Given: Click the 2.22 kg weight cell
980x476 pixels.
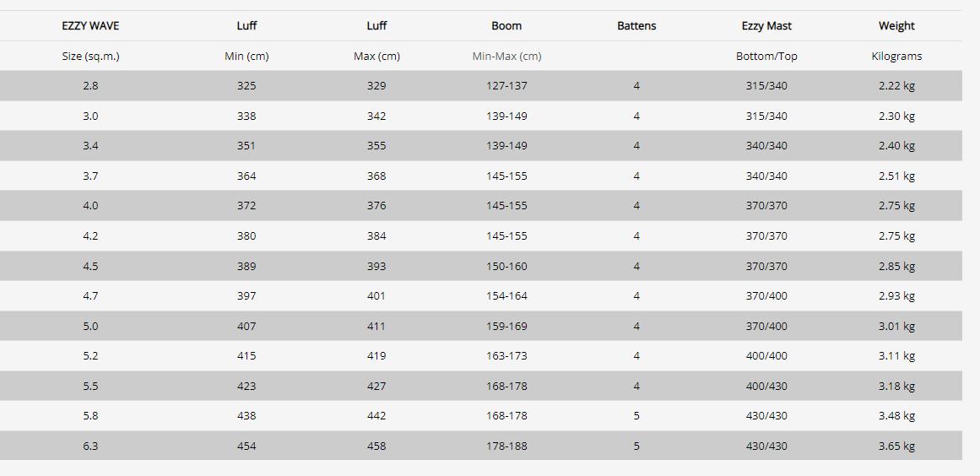Looking at the screenshot, I should point(896,85).
